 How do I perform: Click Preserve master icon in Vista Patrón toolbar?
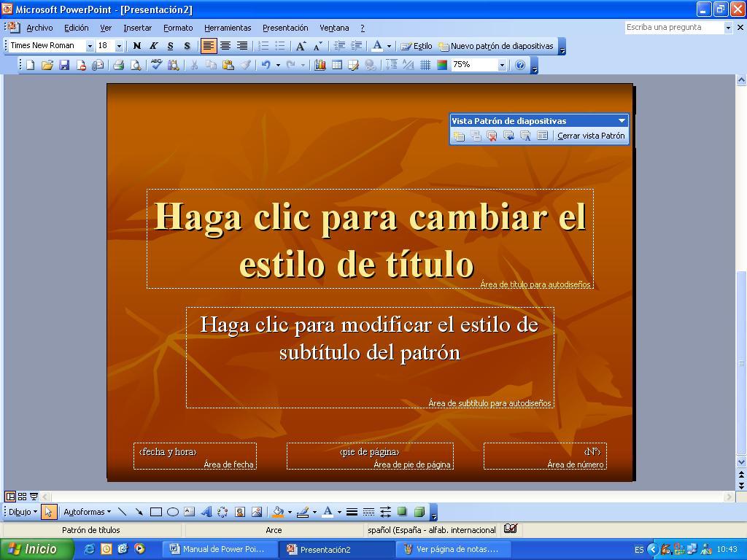point(508,136)
